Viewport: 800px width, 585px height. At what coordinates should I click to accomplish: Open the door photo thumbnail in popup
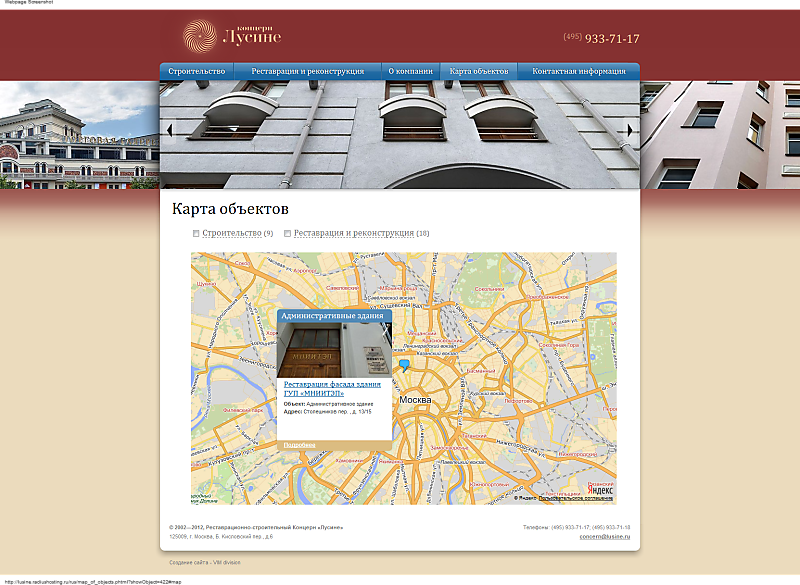334,350
